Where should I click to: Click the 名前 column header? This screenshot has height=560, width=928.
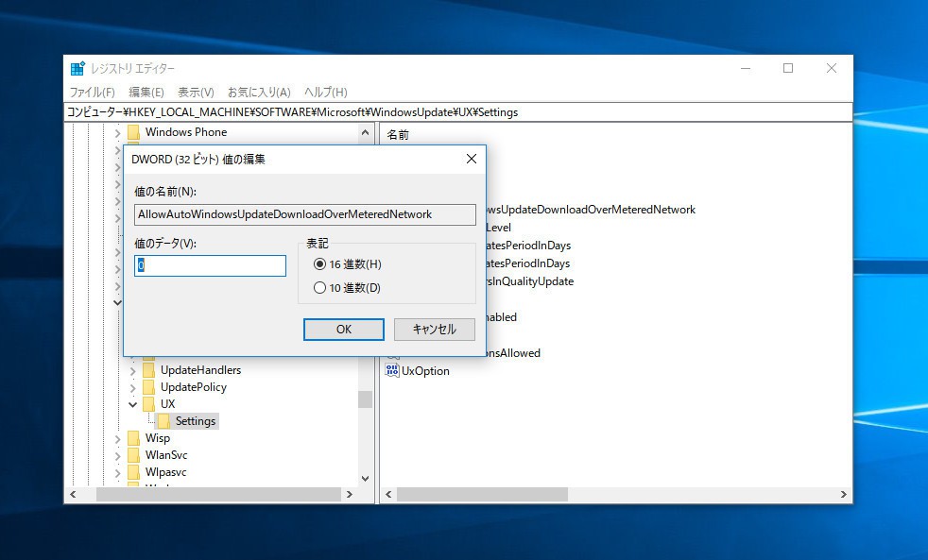coord(398,135)
